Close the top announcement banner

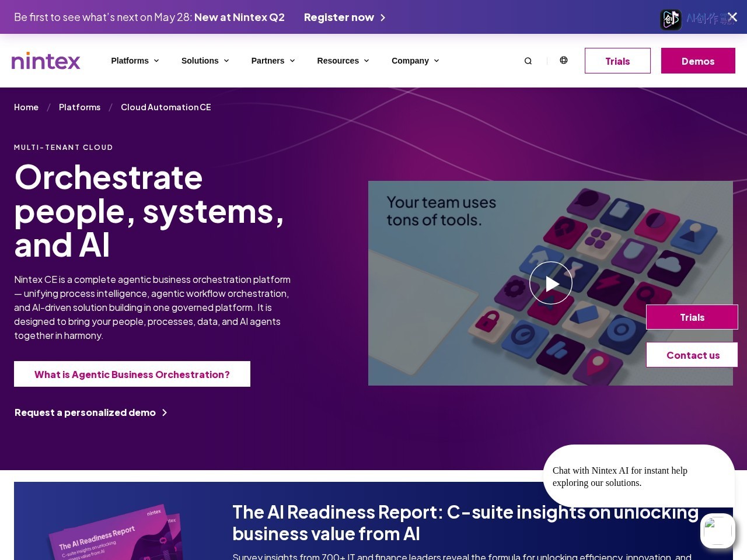[732, 17]
